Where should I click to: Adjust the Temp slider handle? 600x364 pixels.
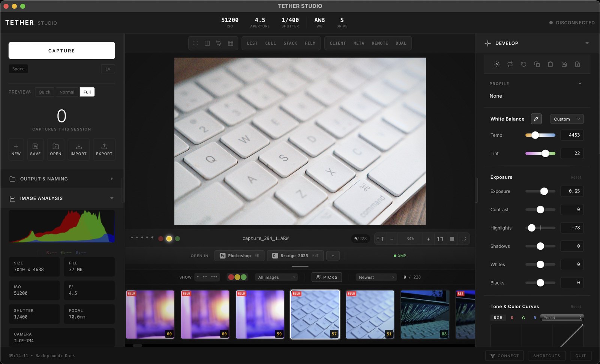[535, 135]
